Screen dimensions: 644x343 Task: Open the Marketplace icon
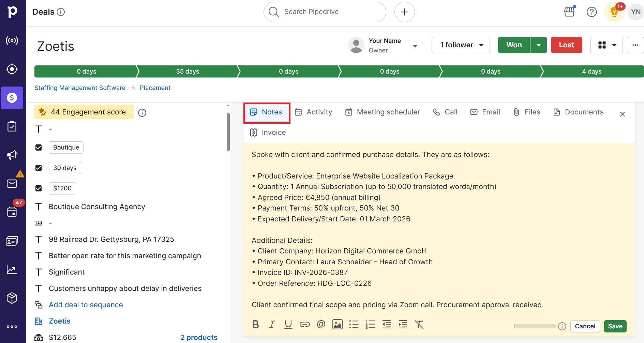[x=569, y=12]
